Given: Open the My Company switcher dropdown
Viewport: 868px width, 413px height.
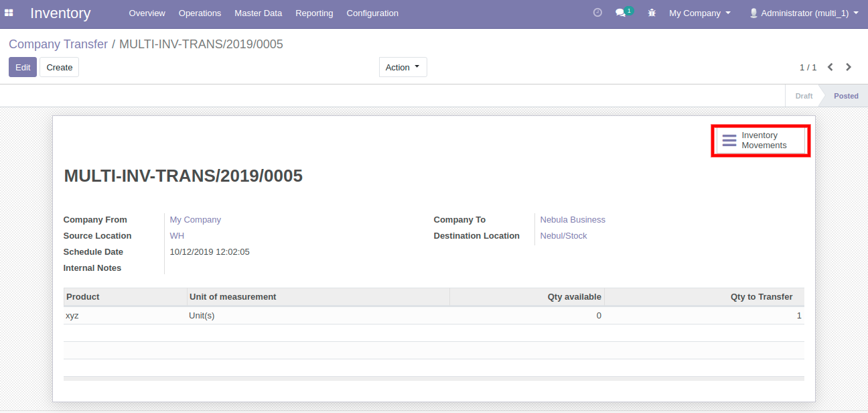Looking at the screenshot, I should [699, 13].
